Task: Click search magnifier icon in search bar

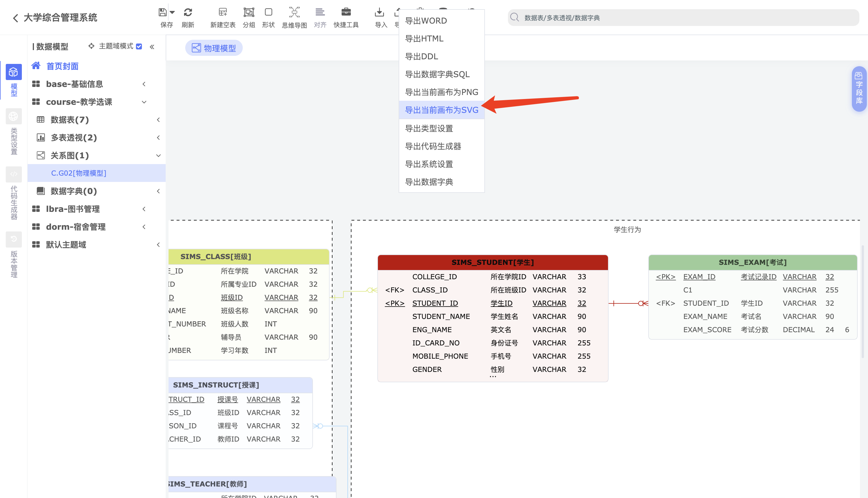Action: click(514, 18)
